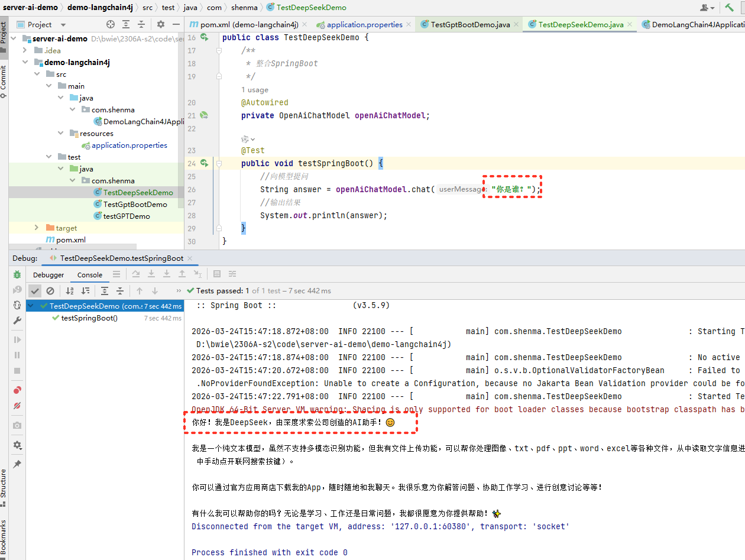Open pom.xml in the project tree
This screenshot has width=745, height=560.
coord(70,239)
